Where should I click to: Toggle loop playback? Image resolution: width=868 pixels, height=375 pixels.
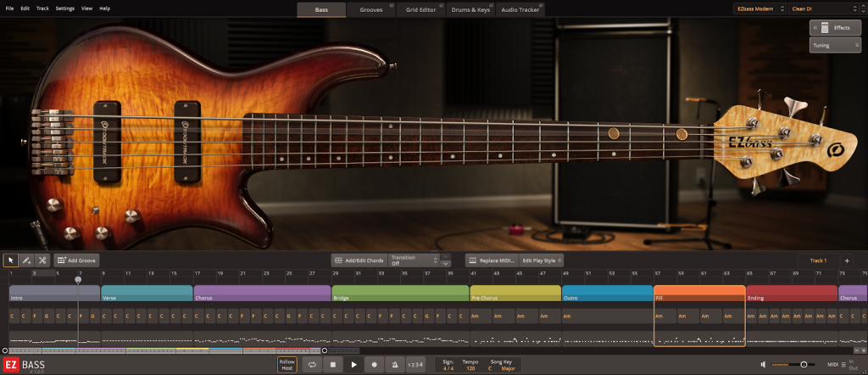pyautogui.click(x=312, y=365)
